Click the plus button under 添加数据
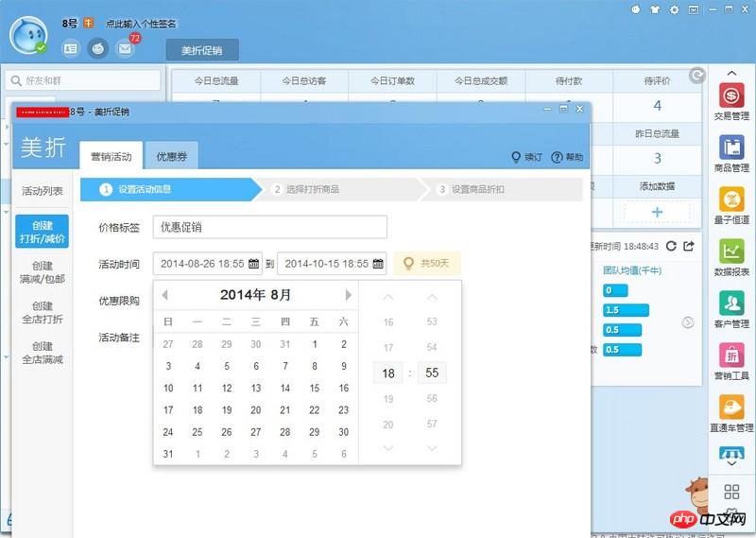 (x=657, y=212)
